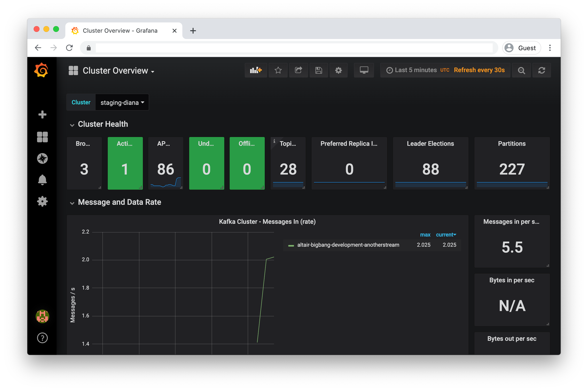Click the Add panel icon
The width and height of the screenshot is (588, 391).
pos(255,70)
